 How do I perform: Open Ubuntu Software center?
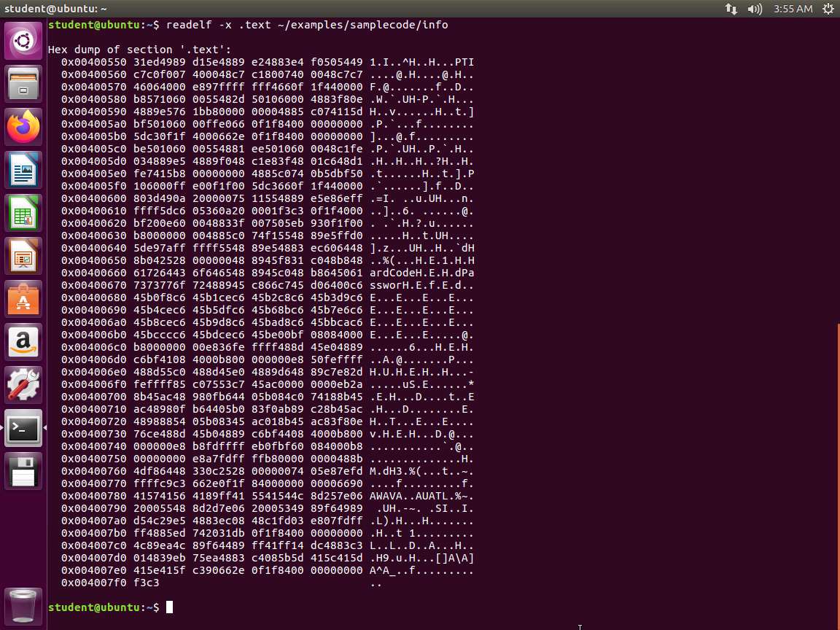[23, 300]
